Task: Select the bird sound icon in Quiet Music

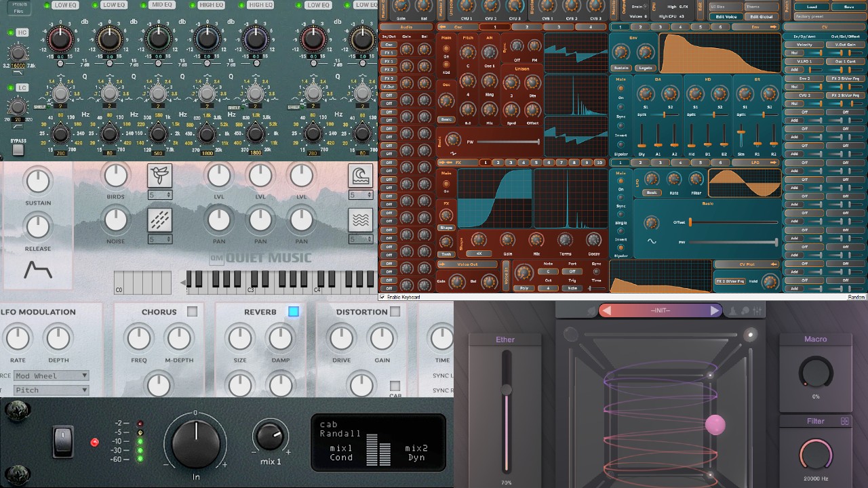Action: point(160,176)
